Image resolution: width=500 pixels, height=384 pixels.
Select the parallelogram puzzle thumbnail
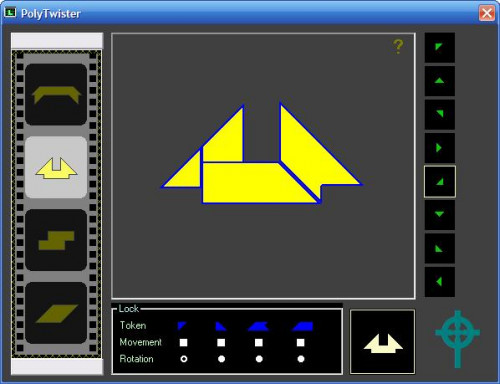click(x=56, y=313)
